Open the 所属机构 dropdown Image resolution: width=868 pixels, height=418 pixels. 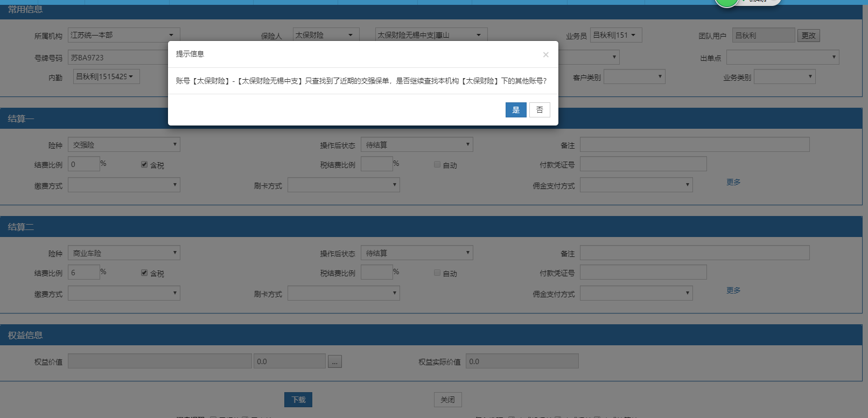tap(124, 35)
